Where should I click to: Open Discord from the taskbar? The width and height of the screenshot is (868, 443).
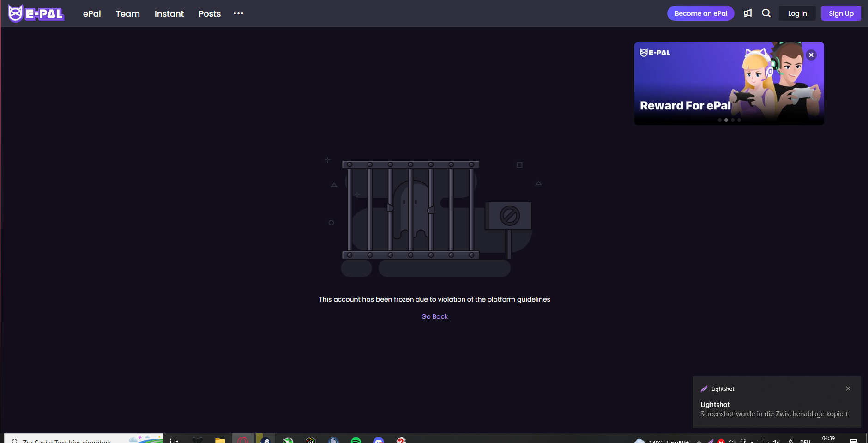click(x=379, y=440)
